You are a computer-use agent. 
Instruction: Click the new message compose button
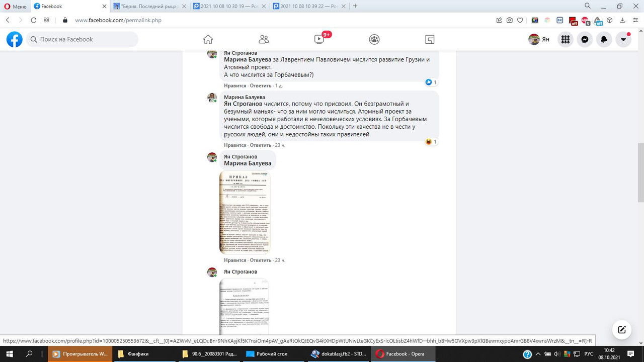622,330
